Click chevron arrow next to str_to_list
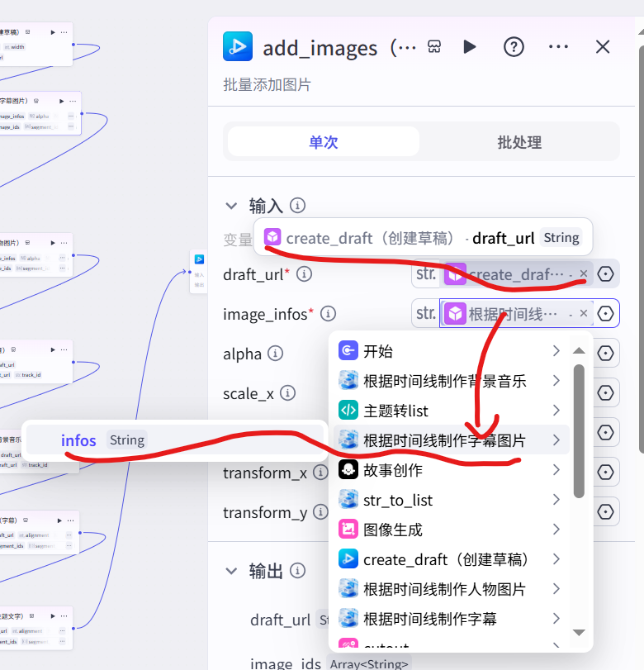 [556, 500]
